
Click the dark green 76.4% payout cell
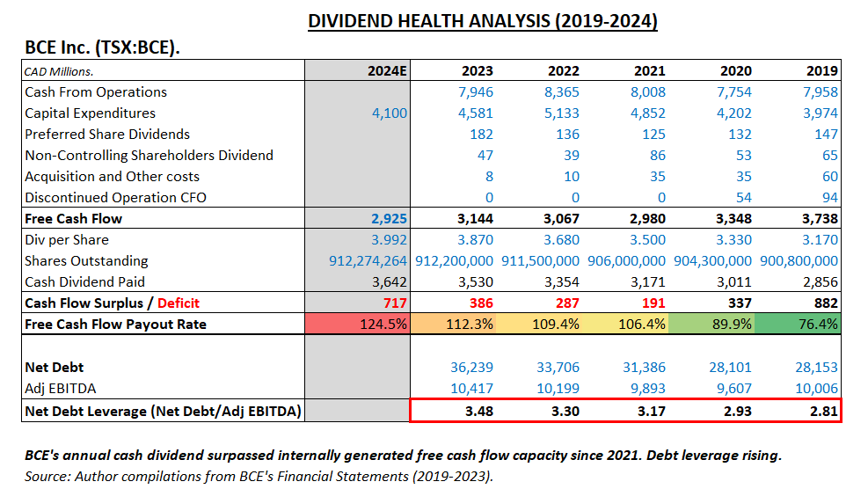[x=814, y=325]
